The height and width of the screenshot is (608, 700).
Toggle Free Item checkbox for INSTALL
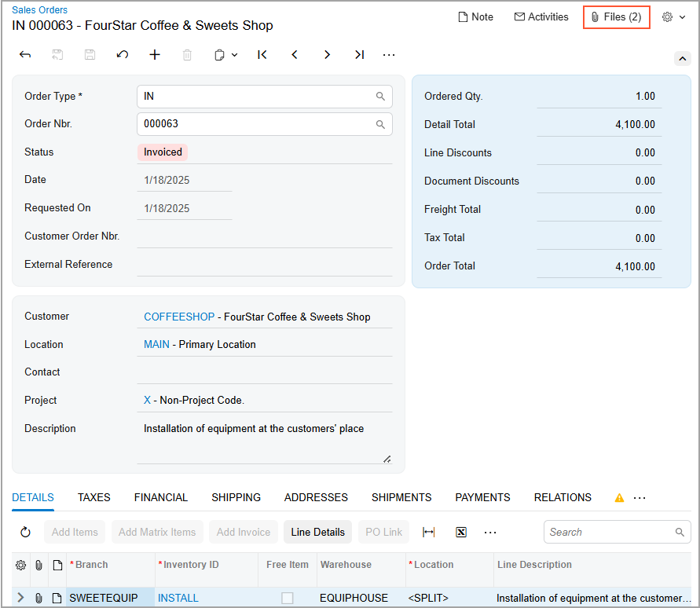(288, 598)
